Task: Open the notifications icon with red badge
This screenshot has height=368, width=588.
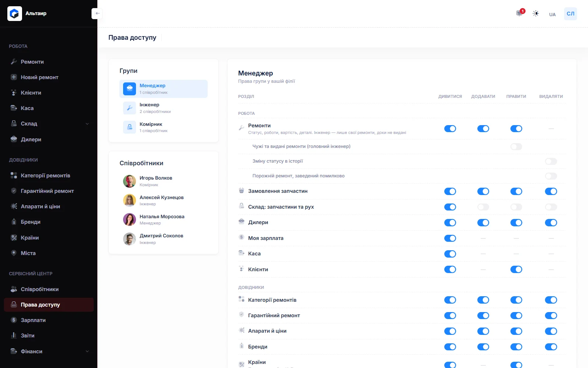Action: [x=519, y=13]
